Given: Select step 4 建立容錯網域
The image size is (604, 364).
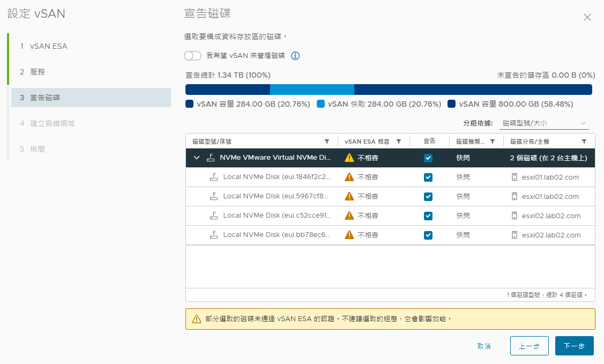Looking at the screenshot, I should pyautogui.click(x=91, y=123).
